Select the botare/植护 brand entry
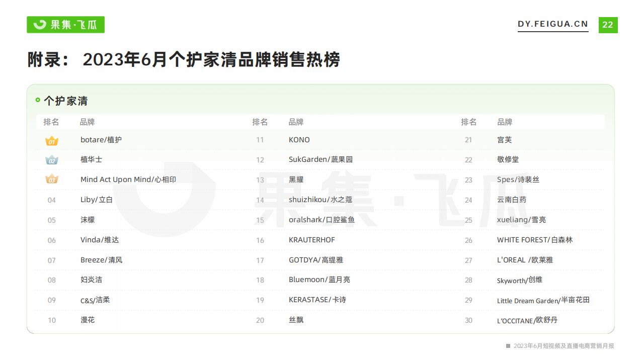The image size is (644, 362). click(101, 140)
